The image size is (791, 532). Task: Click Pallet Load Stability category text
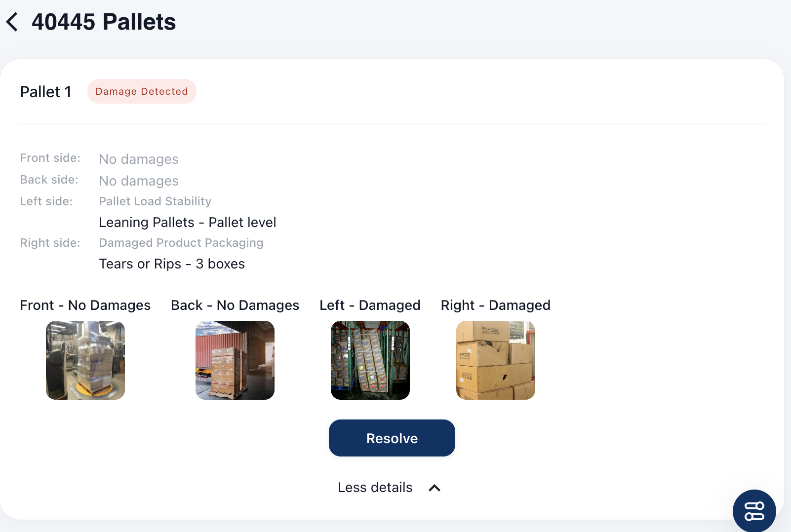pos(155,201)
